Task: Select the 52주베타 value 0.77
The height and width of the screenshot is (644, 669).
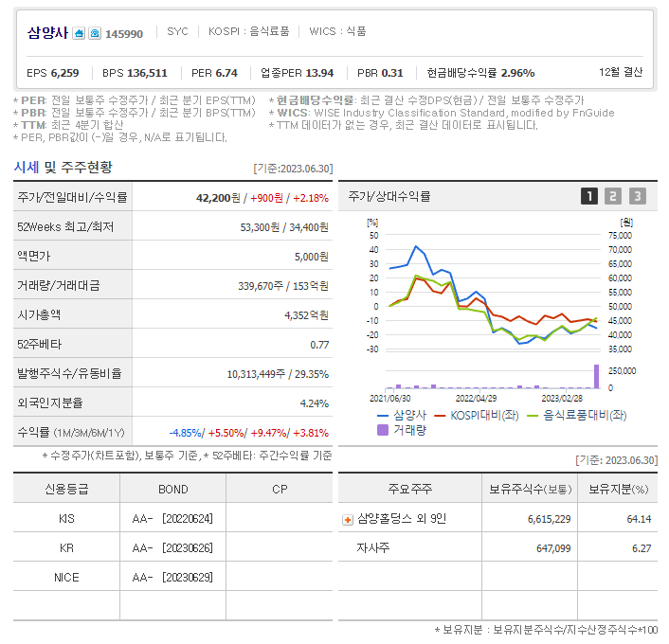Action: [x=319, y=345]
